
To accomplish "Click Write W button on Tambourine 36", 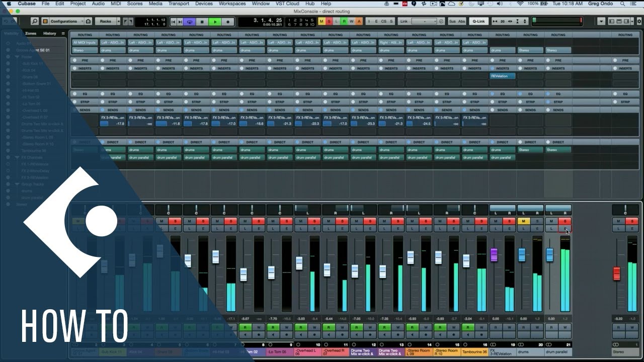I will pos(481,327).
